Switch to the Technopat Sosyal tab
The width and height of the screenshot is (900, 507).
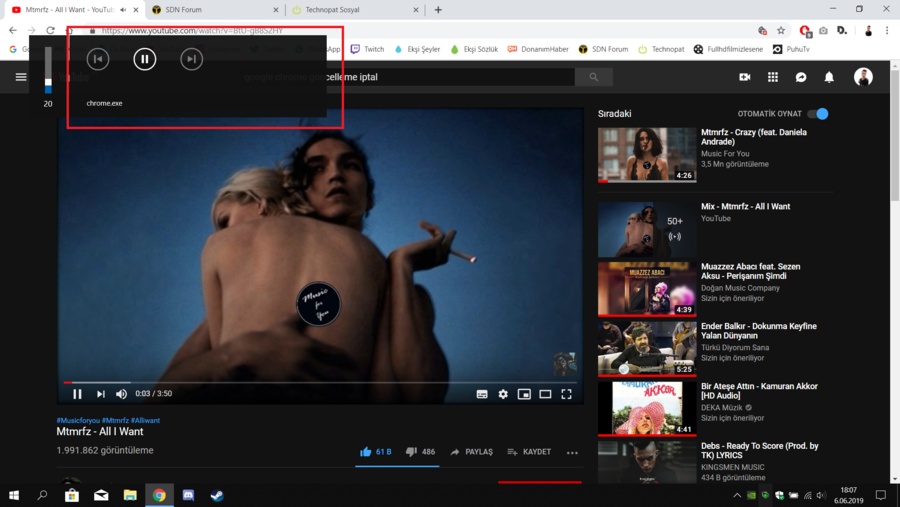coord(355,10)
